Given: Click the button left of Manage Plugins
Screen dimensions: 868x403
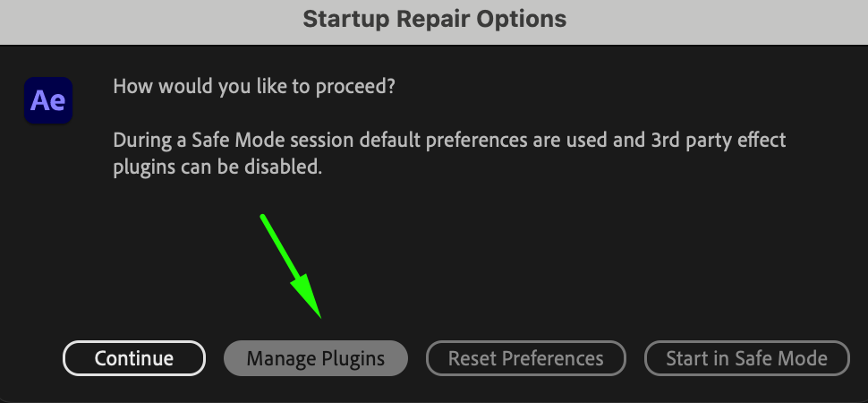Looking at the screenshot, I should pos(134,358).
